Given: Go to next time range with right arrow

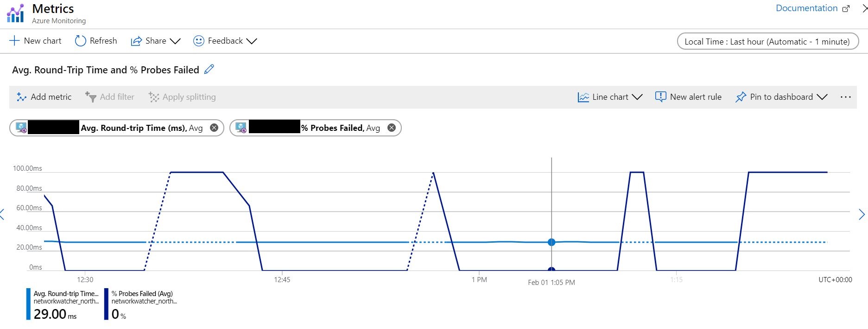Looking at the screenshot, I should (x=862, y=214).
